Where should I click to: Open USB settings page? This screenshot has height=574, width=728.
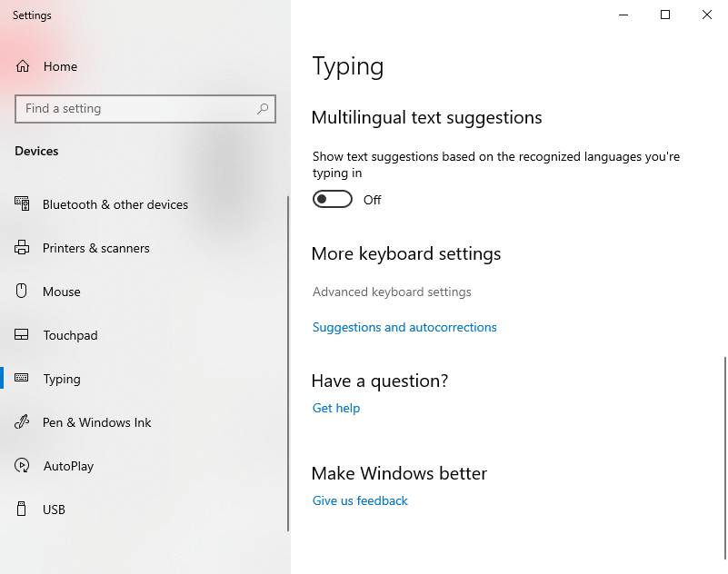tap(54, 510)
